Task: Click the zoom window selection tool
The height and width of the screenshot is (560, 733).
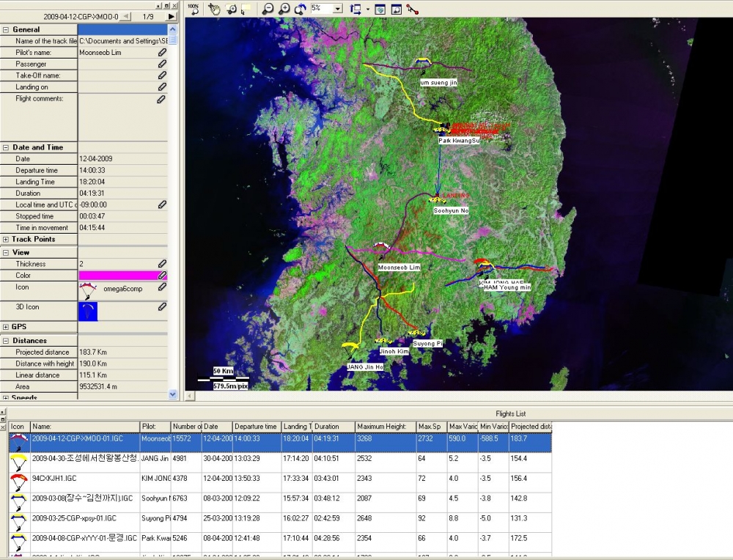Action: tap(231, 9)
